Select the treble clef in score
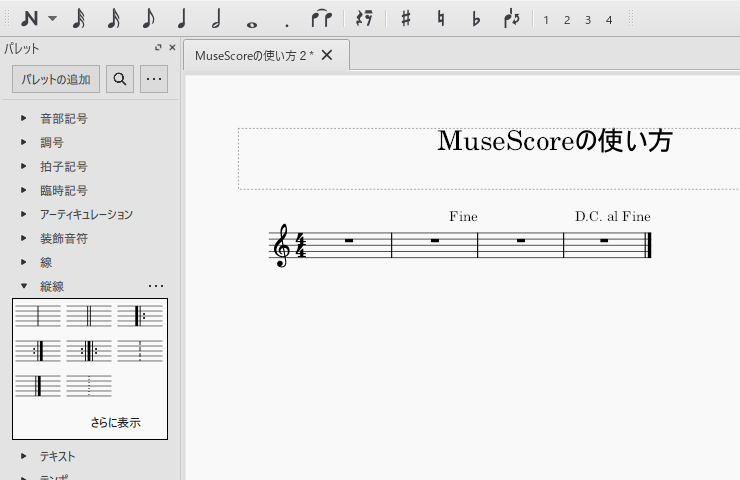Image resolution: width=740 pixels, height=480 pixels. [282, 245]
